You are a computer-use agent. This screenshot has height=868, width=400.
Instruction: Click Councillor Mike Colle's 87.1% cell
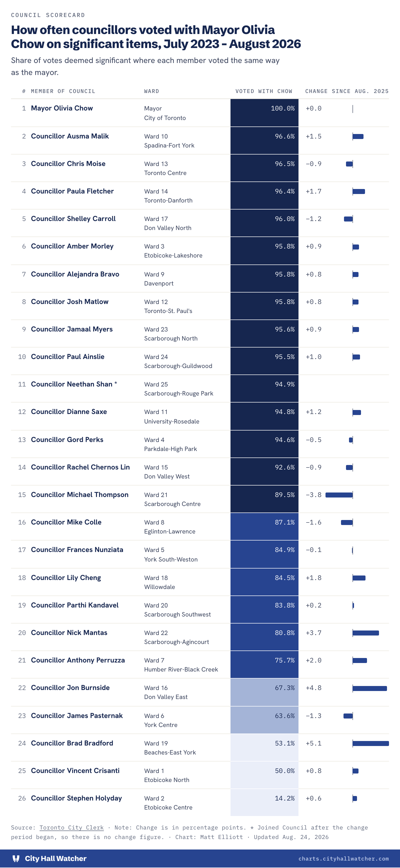(264, 527)
